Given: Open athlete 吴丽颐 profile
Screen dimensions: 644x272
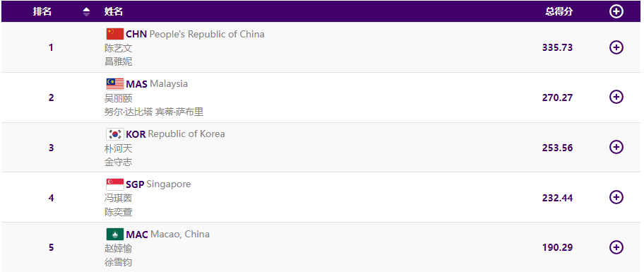Looking at the screenshot, I should tap(119, 98).
